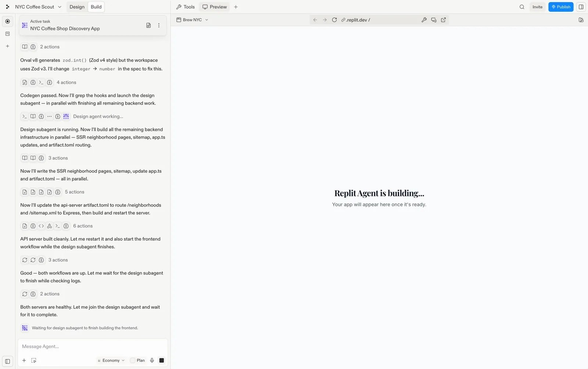Expand the 5 actions group
Viewport: 588px width, 369px height.
tap(53, 192)
